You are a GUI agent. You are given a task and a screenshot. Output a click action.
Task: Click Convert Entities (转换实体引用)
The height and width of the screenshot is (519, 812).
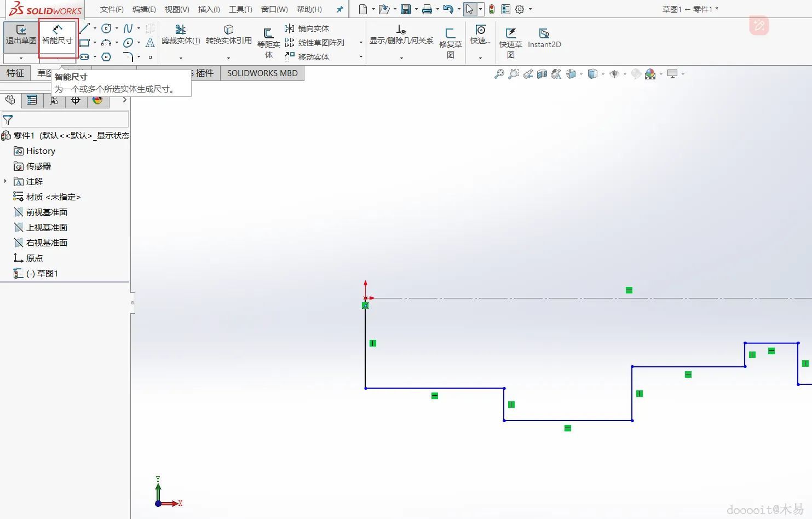click(229, 34)
